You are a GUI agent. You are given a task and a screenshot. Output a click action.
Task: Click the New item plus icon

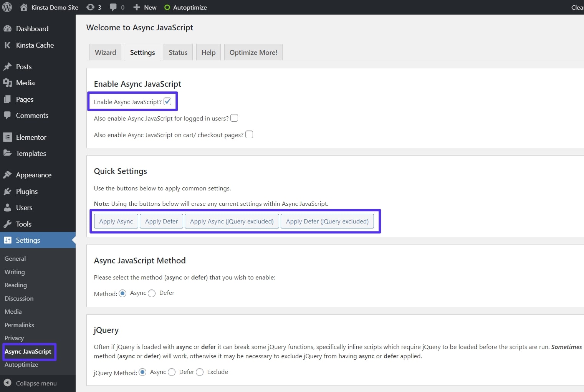(136, 7)
